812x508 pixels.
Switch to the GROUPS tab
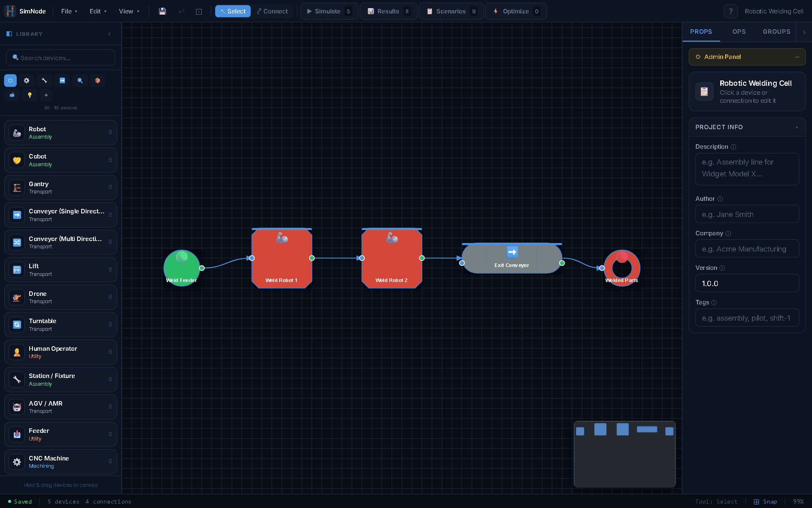[x=776, y=32]
